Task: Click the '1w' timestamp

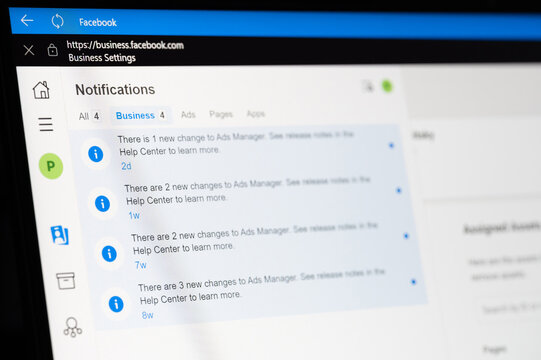Action: [x=134, y=216]
